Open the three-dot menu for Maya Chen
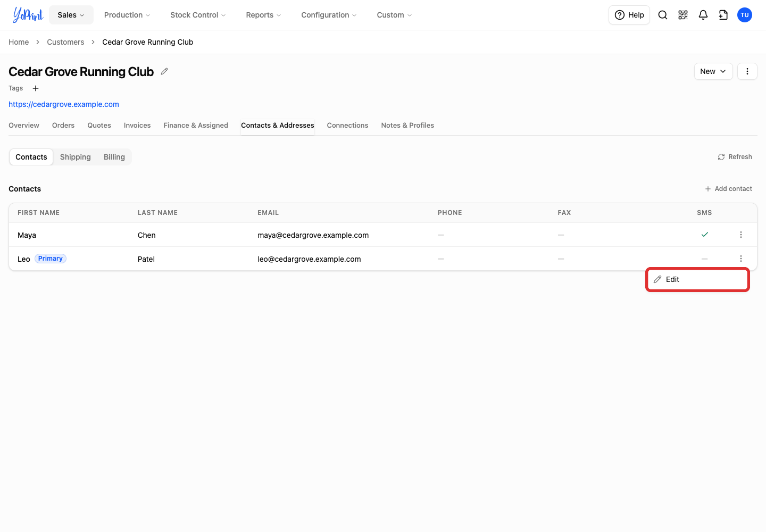Screen dimensions: 766x532 click(741, 235)
